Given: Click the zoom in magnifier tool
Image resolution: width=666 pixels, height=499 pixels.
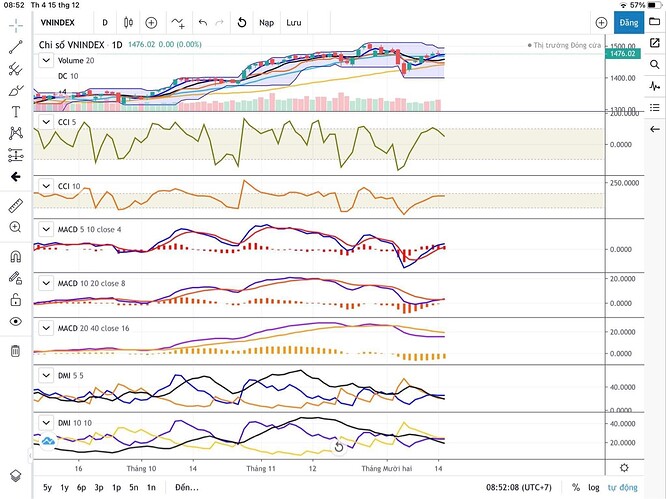Looking at the screenshot, I should 15,227.
